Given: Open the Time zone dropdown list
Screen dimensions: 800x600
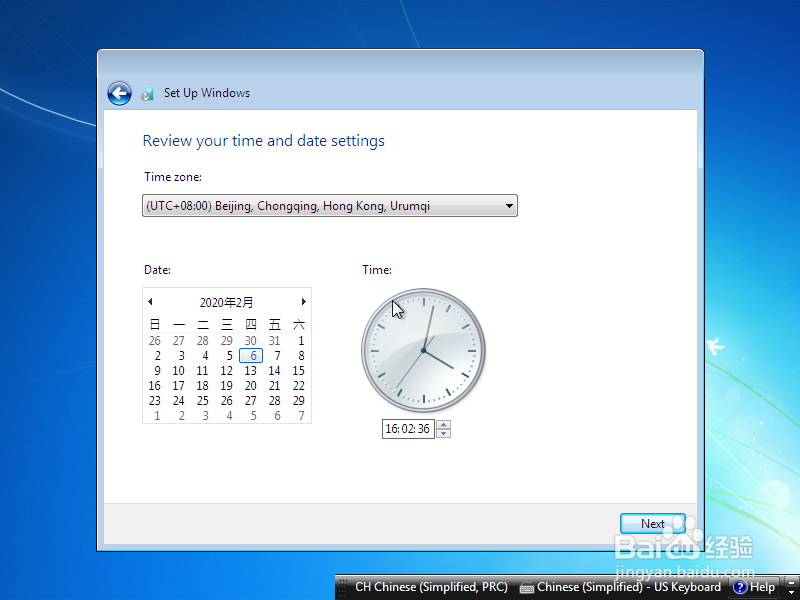Looking at the screenshot, I should pos(330,206).
